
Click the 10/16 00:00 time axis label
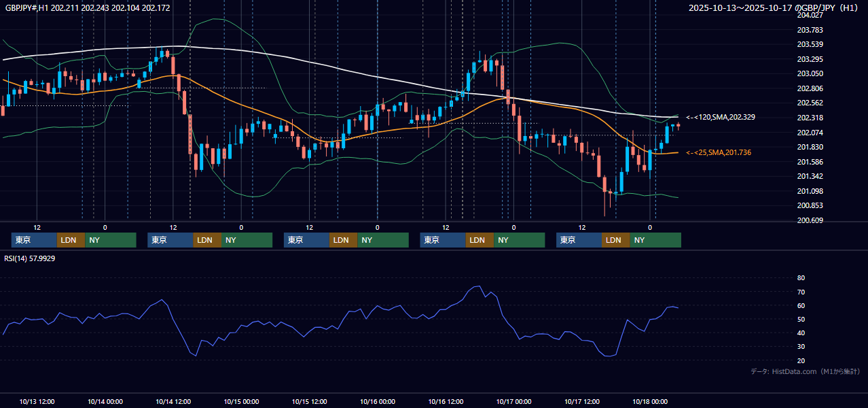click(378, 401)
